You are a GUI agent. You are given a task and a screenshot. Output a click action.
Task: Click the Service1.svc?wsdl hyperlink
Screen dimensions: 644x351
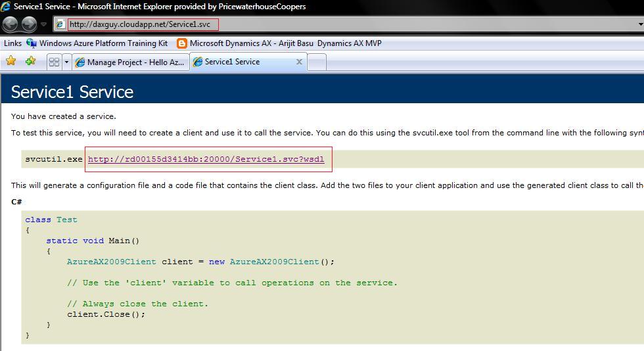coord(206,159)
